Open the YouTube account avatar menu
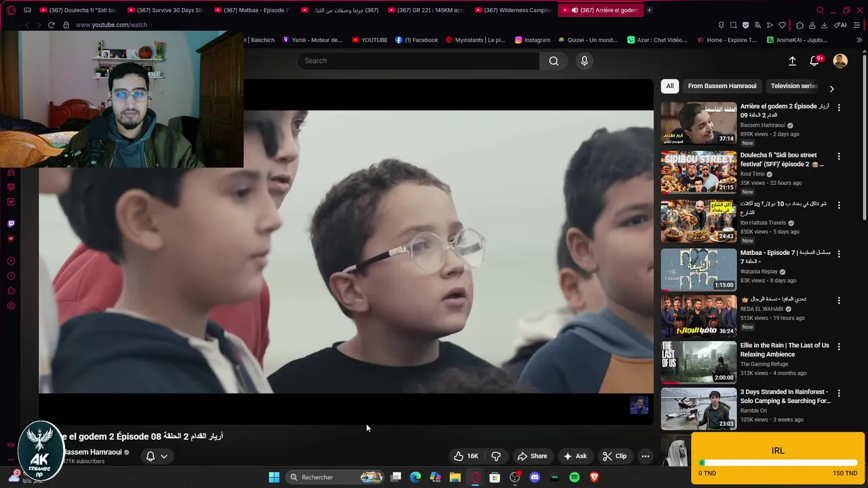 point(840,61)
